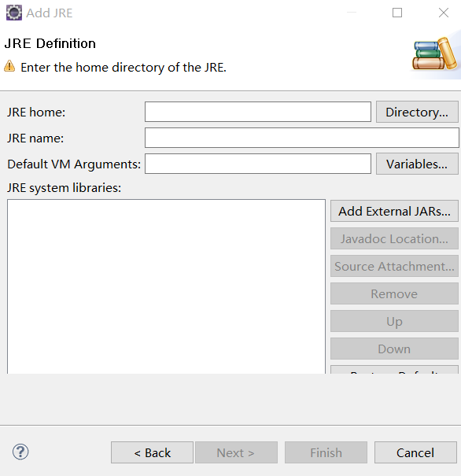
Task: Click the Up button
Action: pos(394,321)
